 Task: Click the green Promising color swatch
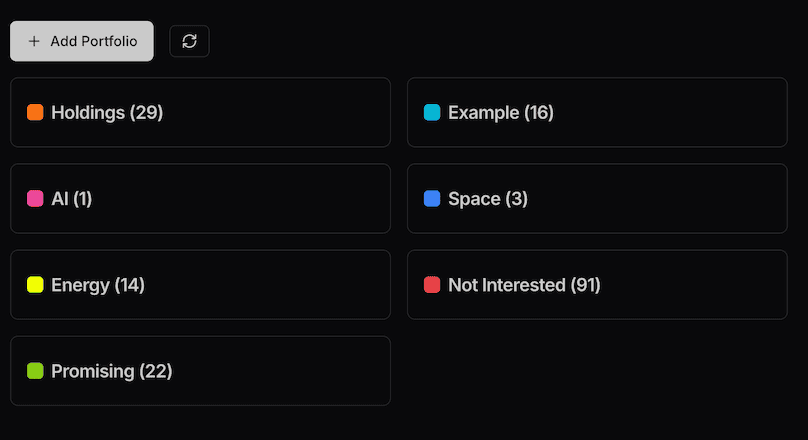pyautogui.click(x=35, y=371)
